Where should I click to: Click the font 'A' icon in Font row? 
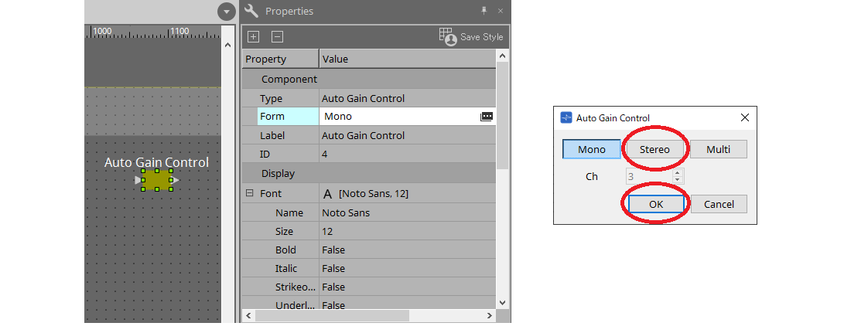tap(327, 194)
